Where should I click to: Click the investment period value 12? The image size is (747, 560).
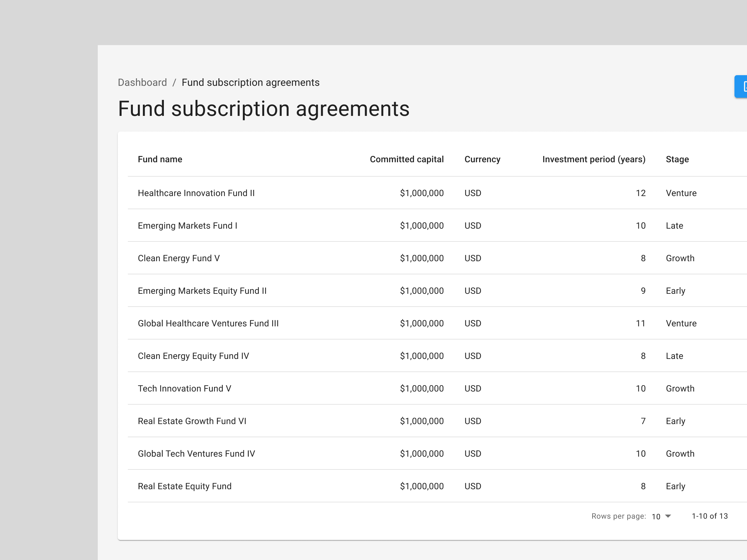(x=641, y=193)
